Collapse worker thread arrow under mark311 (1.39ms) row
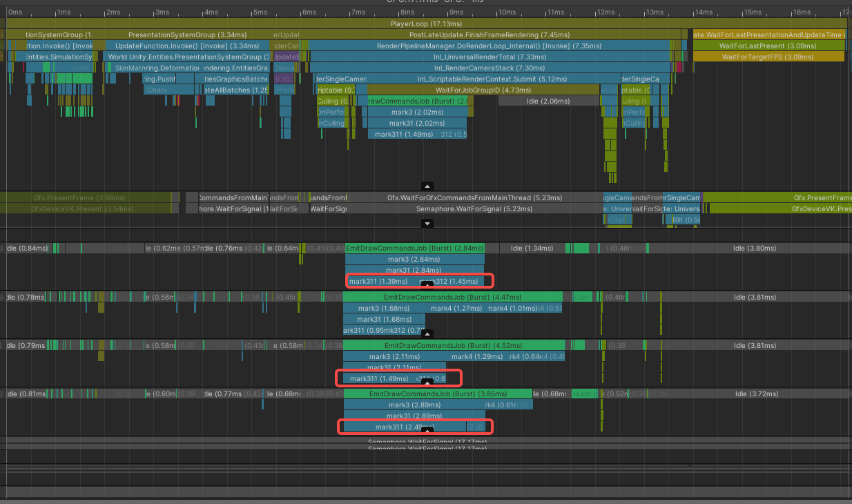The width and height of the screenshot is (852, 504). (x=427, y=284)
